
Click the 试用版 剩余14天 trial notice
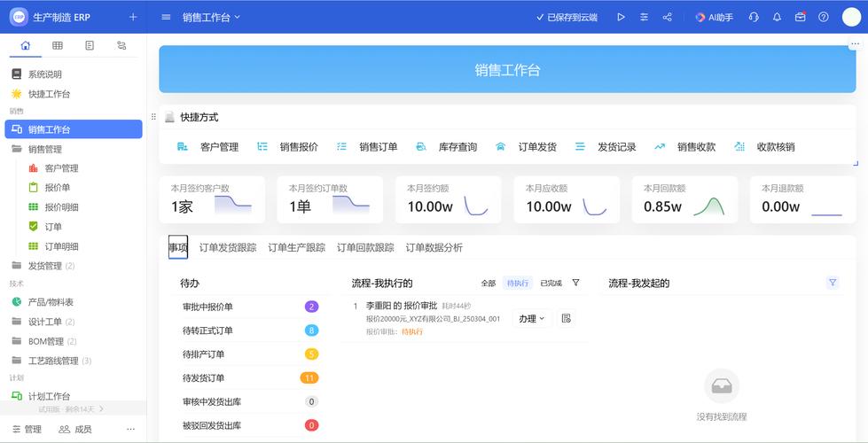point(71,409)
